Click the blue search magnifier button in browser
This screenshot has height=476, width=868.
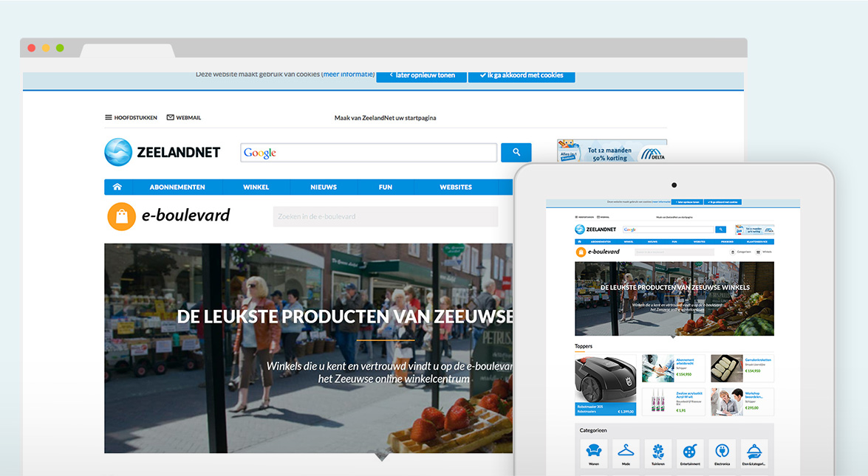pos(516,152)
